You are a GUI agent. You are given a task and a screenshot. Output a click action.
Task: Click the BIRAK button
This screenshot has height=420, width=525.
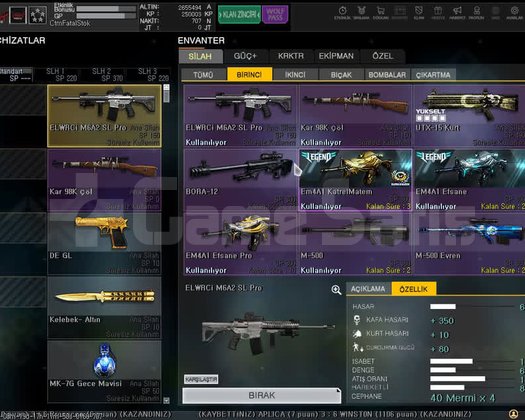click(262, 396)
